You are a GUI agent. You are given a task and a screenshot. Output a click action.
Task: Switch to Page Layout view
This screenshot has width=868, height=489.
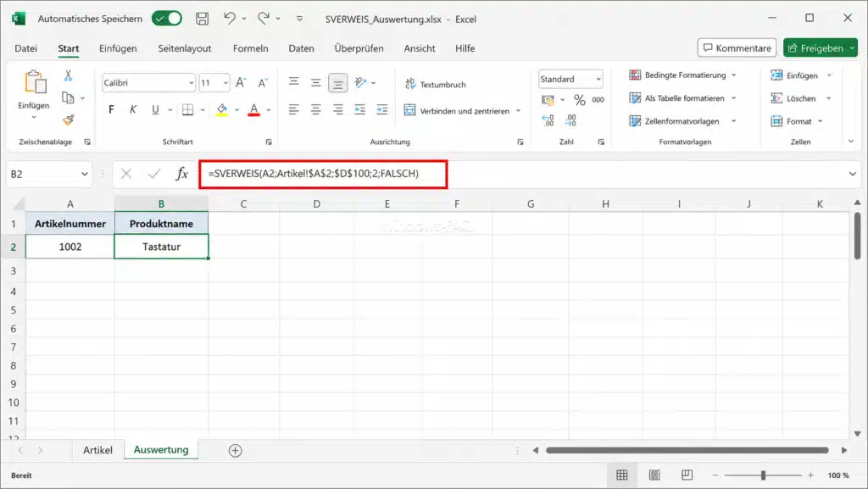click(654, 475)
